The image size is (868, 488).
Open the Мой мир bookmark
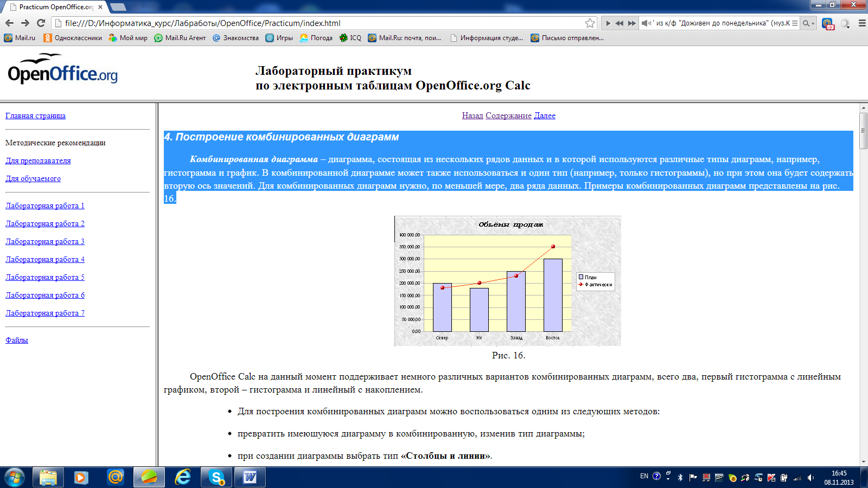tap(128, 38)
